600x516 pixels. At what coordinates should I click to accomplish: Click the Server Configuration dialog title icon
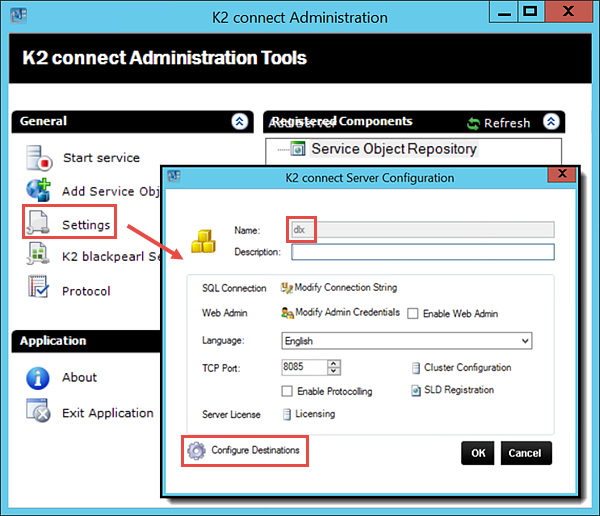pyautogui.click(x=174, y=176)
